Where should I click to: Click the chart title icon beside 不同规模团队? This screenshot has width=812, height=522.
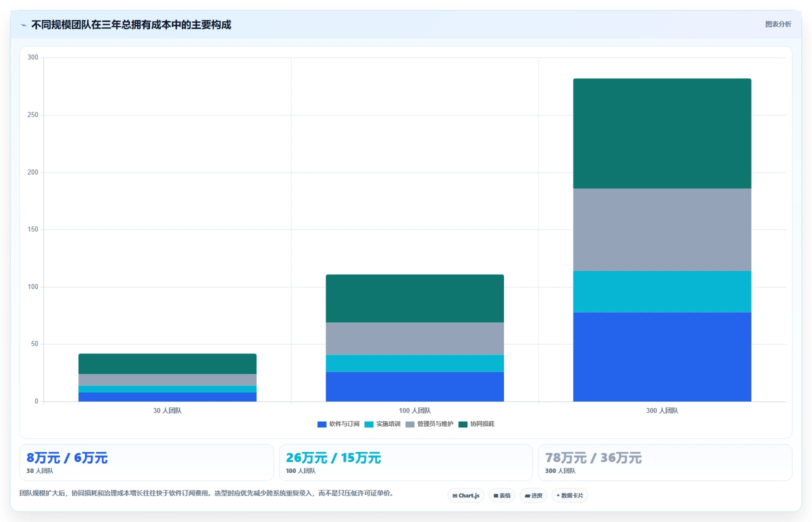tap(23, 25)
